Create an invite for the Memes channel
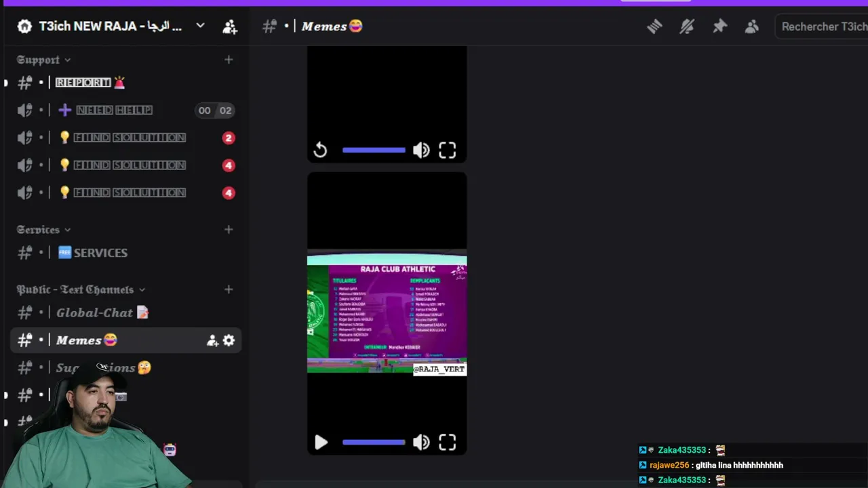868x488 pixels. 212,340
